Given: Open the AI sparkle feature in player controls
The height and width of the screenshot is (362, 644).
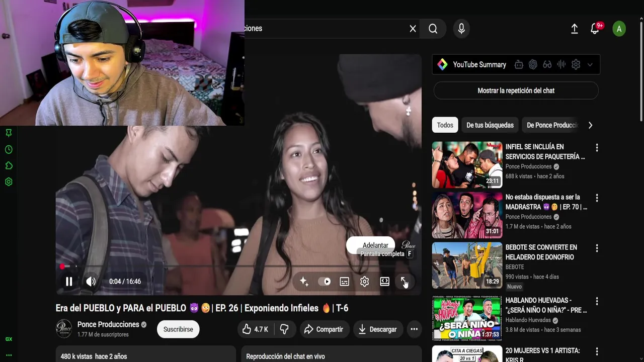Looking at the screenshot, I should point(304,282).
